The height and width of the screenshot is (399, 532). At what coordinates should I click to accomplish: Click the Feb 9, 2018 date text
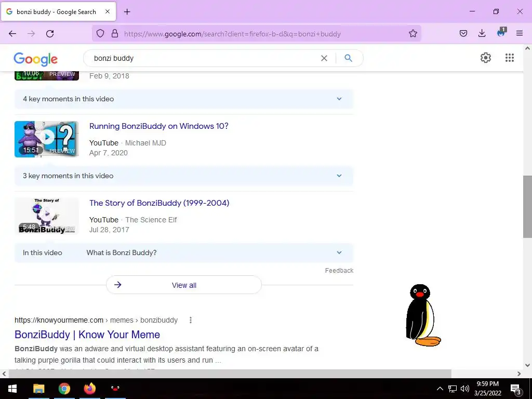point(109,76)
